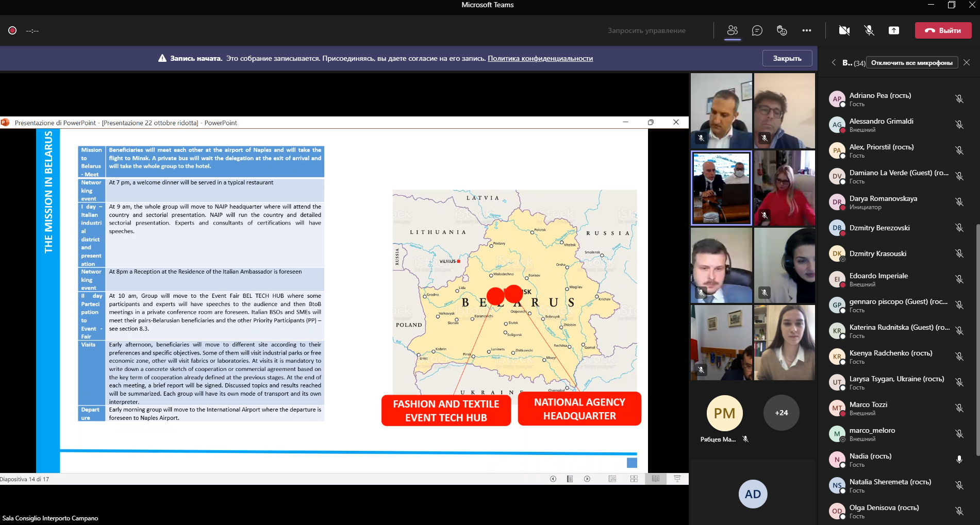The height and width of the screenshot is (525, 980).
Task: Click Dzmitry Berezovski's muted microphone icon
Action: (959, 228)
